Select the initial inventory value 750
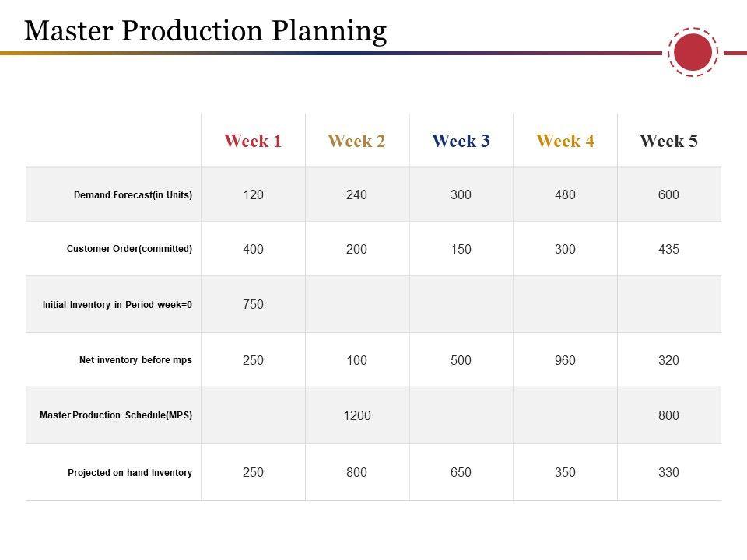This screenshot has height=560, width=747. (253, 305)
